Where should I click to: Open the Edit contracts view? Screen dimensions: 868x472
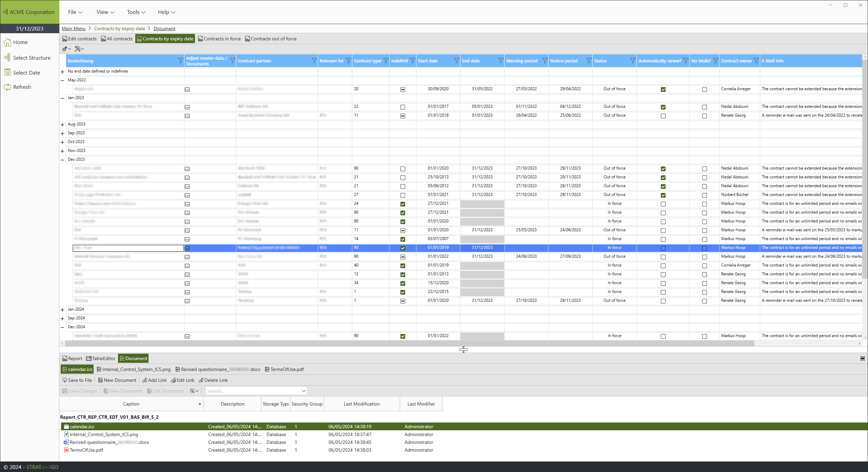80,39
